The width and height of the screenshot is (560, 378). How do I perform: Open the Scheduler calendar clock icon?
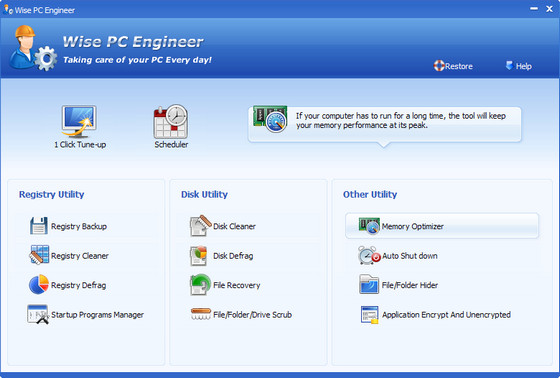click(171, 121)
